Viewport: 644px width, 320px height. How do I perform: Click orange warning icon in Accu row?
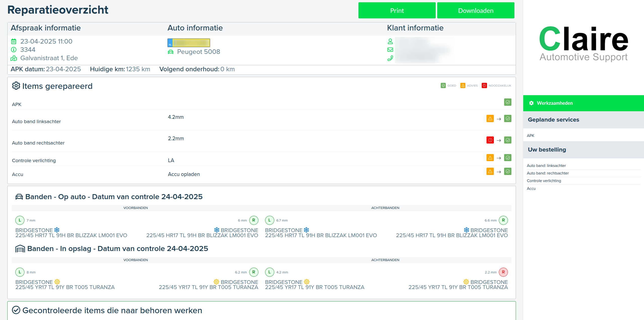[x=490, y=172]
